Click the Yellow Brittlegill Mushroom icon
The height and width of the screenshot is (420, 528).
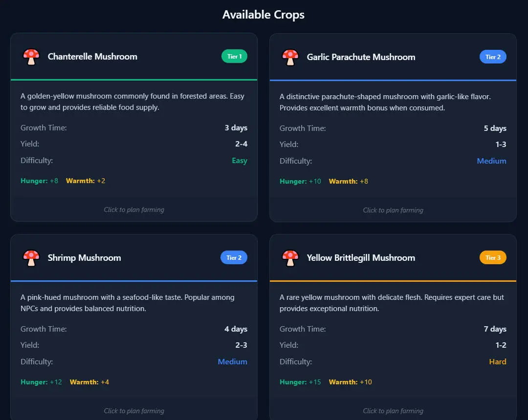tap(290, 258)
